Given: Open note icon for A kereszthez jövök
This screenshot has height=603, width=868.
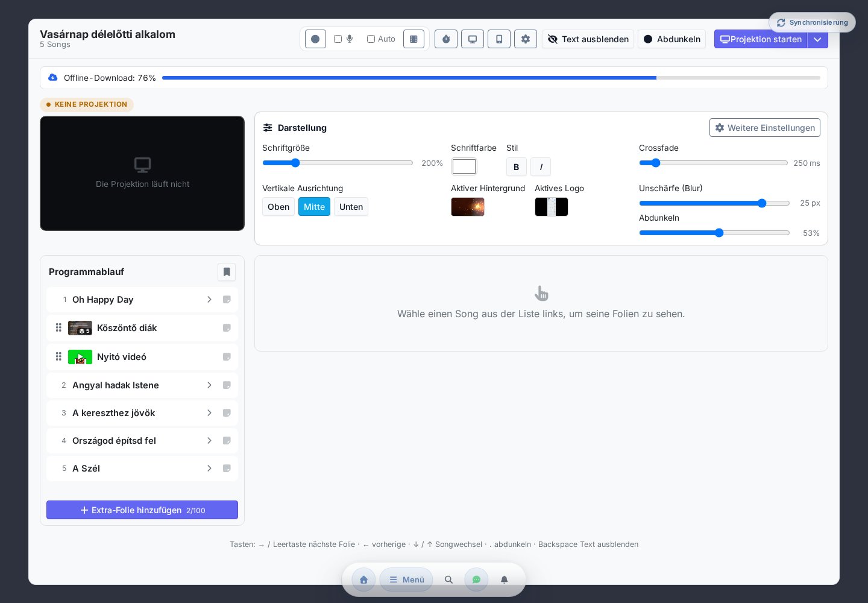Looking at the screenshot, I should pyautogui.click(x=227, y=413).
